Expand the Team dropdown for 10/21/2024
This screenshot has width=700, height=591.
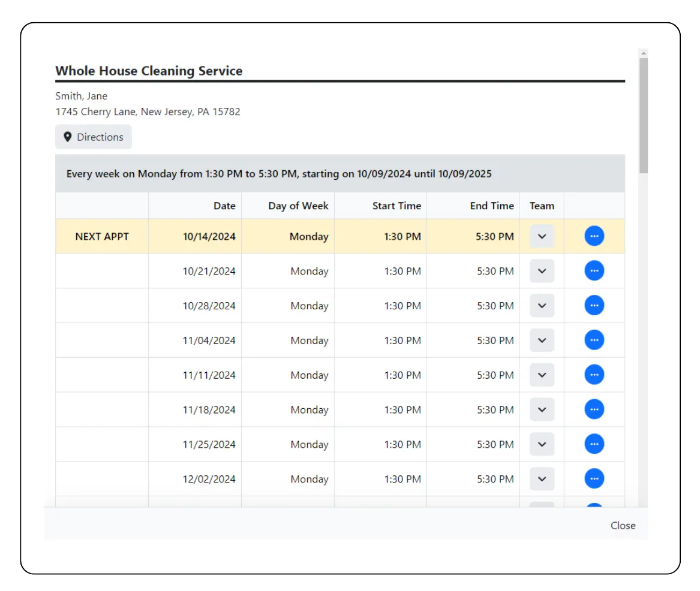click(x=541, y=270)
